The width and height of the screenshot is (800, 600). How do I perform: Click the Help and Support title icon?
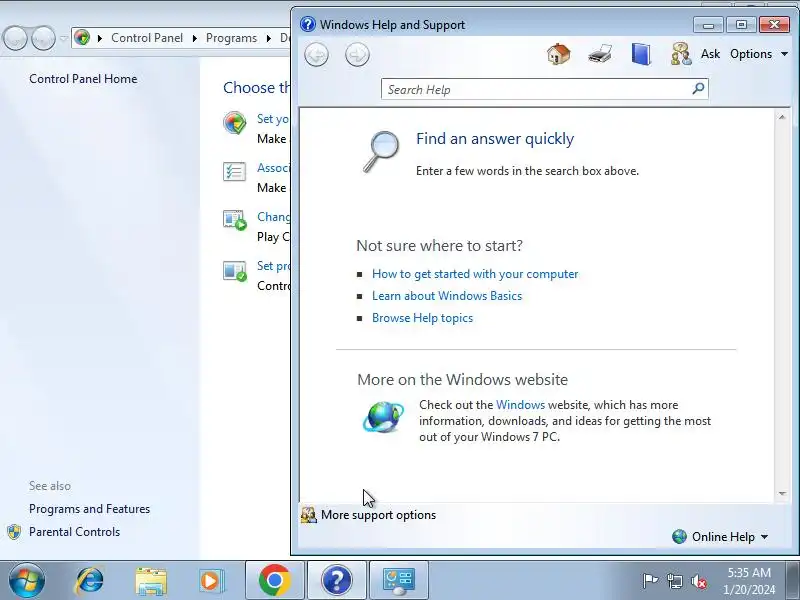point(308,24)
